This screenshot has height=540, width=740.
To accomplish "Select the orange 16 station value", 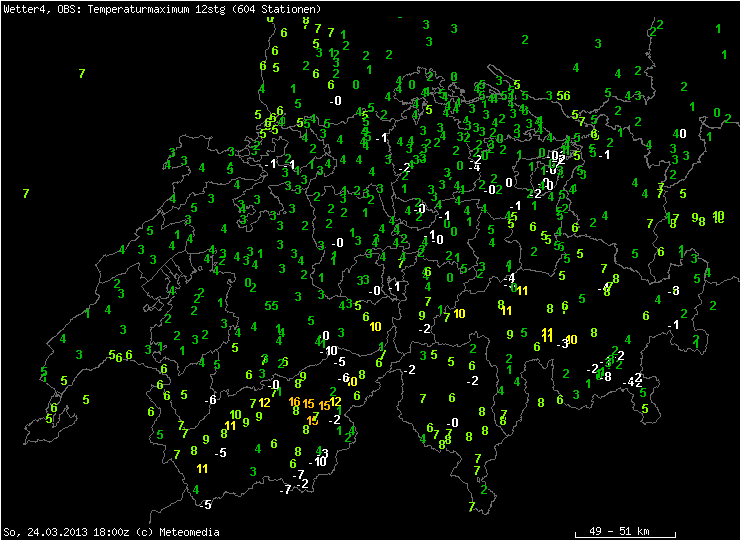I will (294, 402).
